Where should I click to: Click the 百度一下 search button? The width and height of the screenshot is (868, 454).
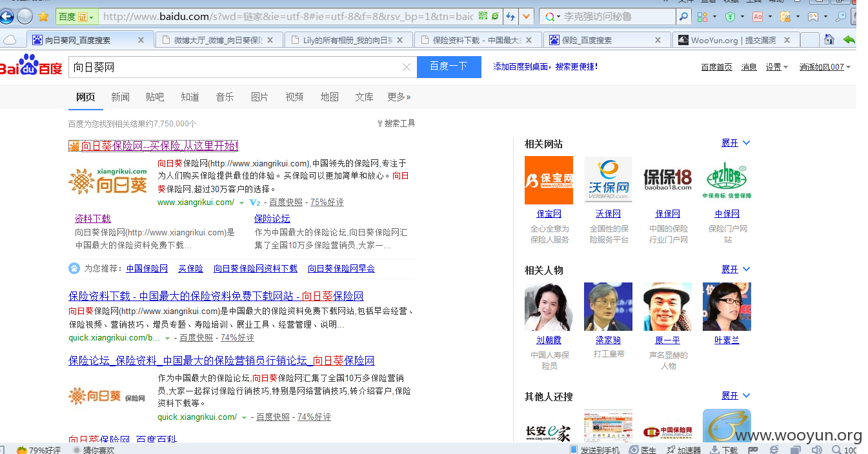tap(449, 66)
